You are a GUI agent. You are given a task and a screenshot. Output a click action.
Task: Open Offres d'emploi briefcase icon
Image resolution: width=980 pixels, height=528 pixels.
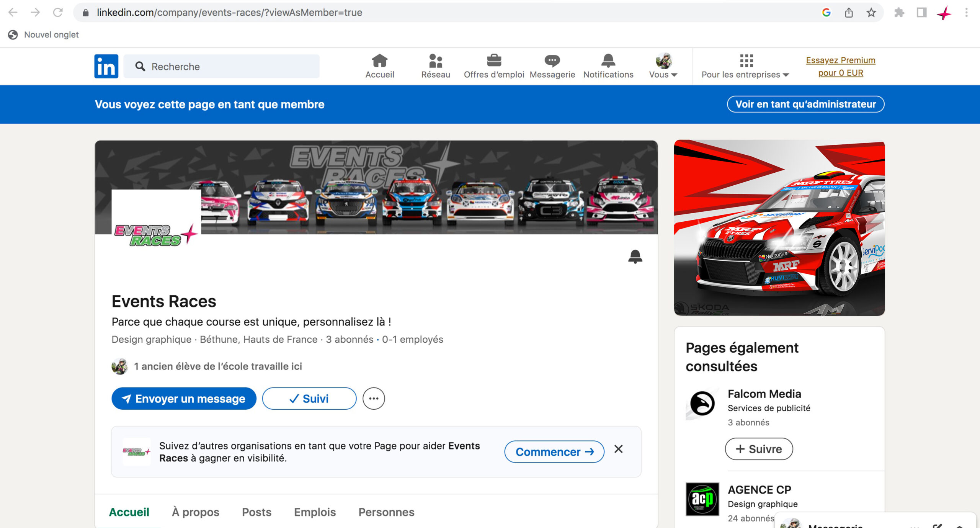pos(494,66)
